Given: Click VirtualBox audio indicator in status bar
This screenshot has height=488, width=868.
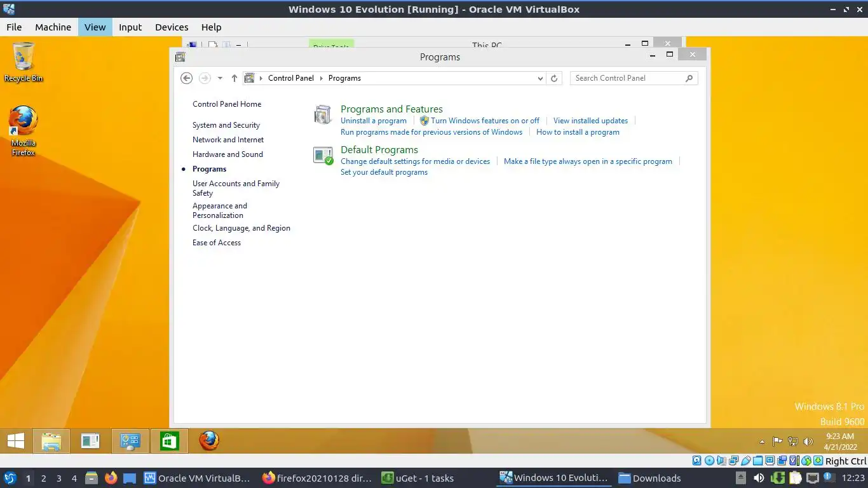Looking at the screenshot, I should pos(722,461).
